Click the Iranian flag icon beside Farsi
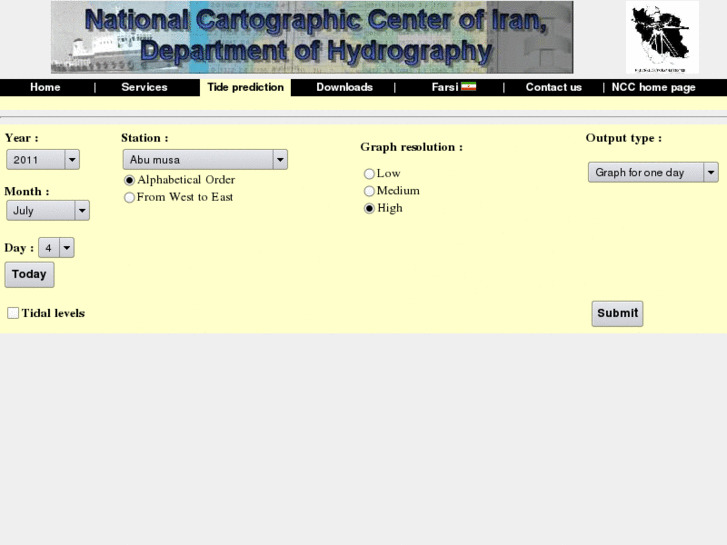The image size is (727, 545). tap(468, 87)
